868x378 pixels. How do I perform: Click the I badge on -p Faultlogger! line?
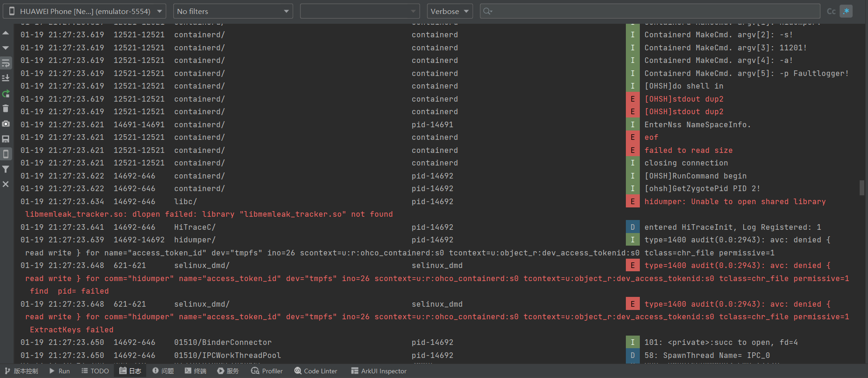point(632,73)
